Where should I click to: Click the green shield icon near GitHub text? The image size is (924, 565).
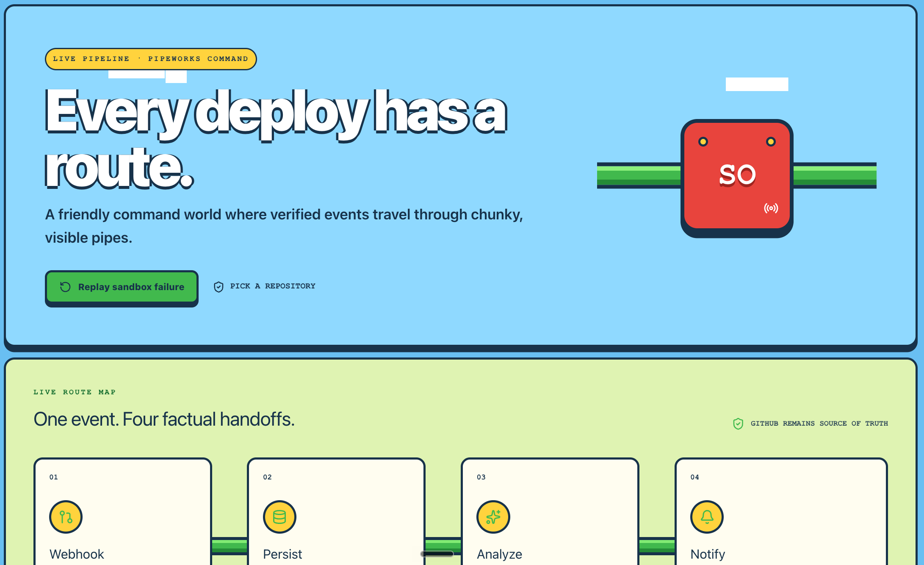[x=738, y=424]
